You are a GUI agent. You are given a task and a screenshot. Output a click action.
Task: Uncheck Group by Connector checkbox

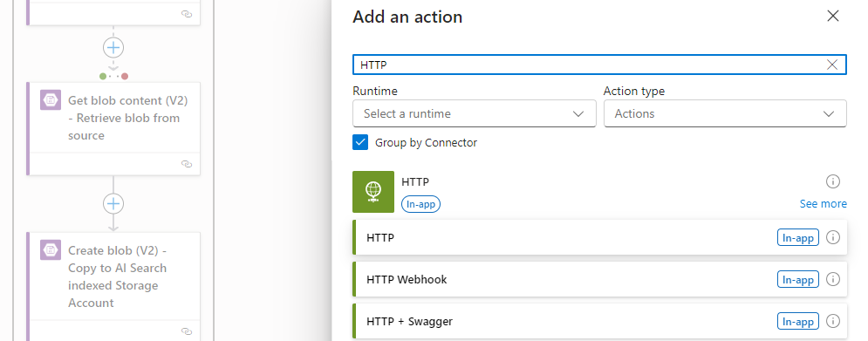(x=359, y=143)
